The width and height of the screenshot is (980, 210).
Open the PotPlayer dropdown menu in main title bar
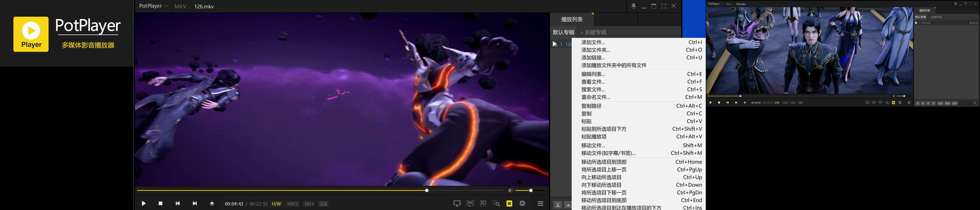(x=153, y=6)
